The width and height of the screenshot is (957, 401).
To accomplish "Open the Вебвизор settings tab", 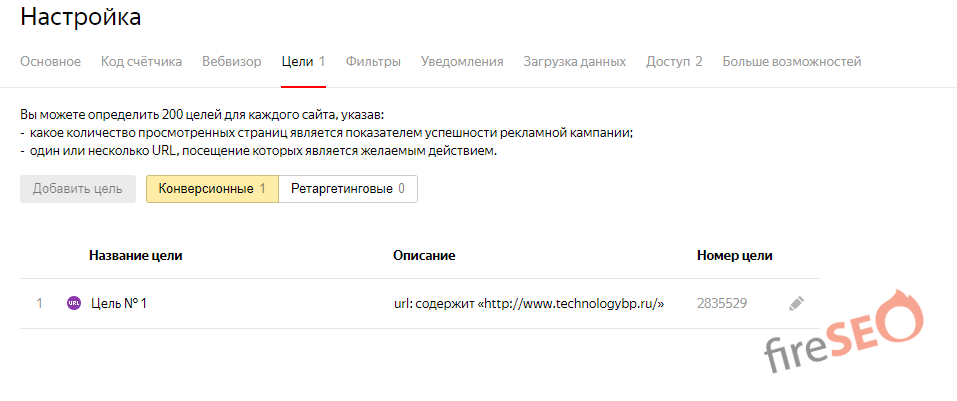I will tap(231, 62).
